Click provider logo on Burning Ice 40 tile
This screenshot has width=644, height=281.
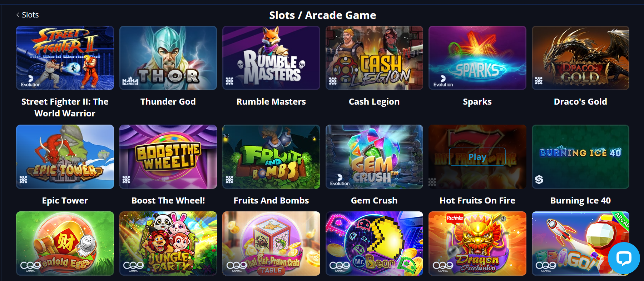point(539,180)
